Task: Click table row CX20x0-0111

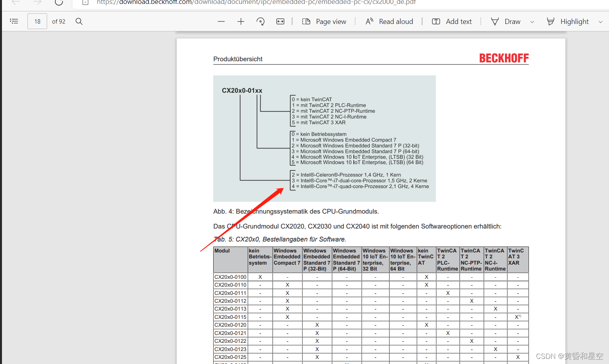Action: (371, 293)
